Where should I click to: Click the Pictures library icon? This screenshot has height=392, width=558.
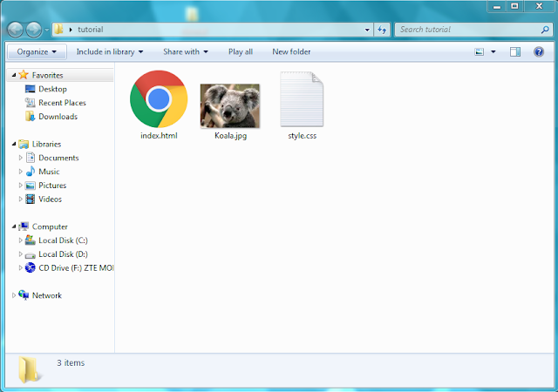pos(31,186)
